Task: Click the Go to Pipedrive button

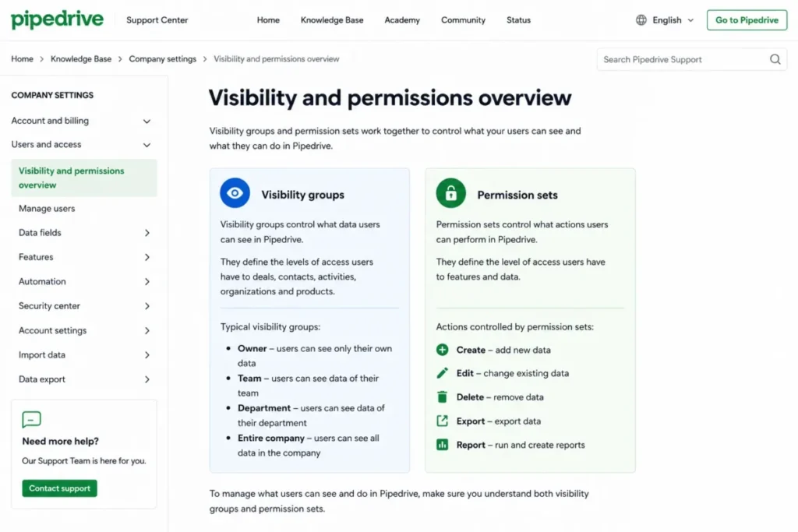Action: point(747,19)
